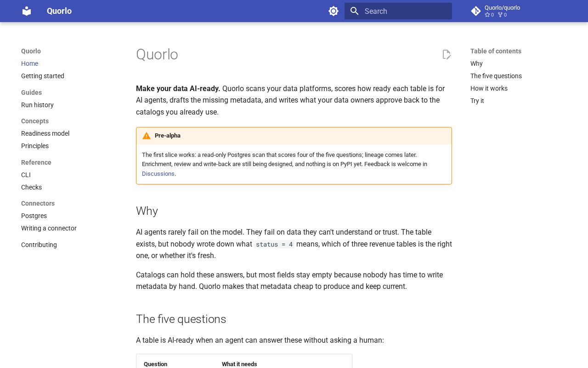Jump to The five questions section
This screenshot has width=588, height=368.
click(x=496, y=76)
